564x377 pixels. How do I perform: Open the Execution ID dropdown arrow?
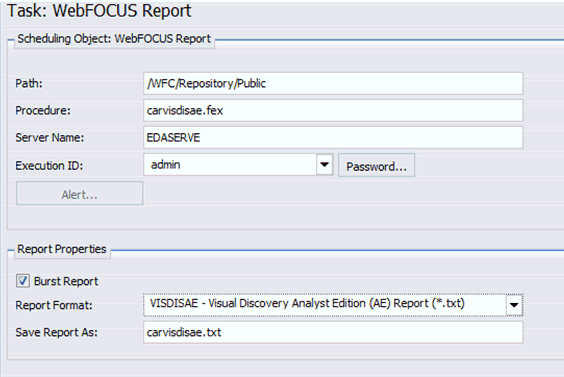(324, 165)
